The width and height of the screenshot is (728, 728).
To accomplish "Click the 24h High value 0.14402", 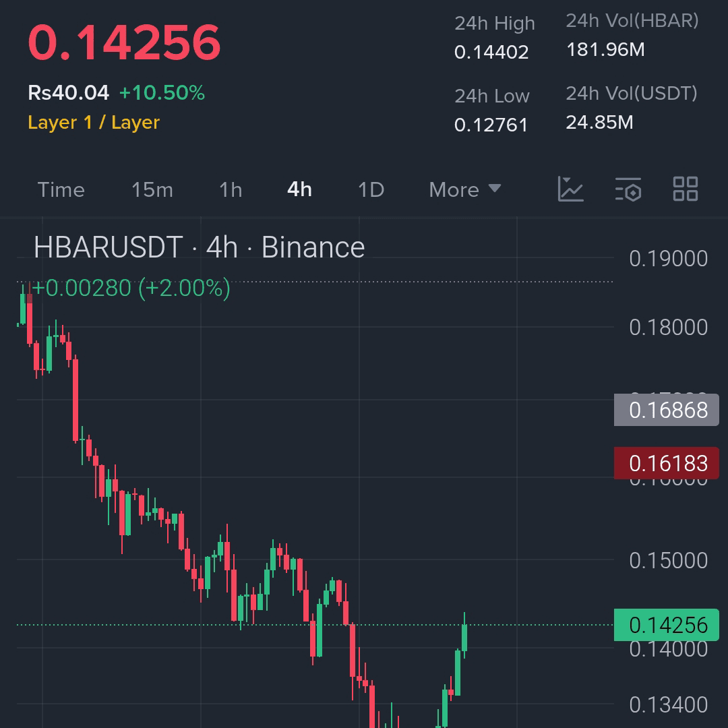I will point(491,52).
